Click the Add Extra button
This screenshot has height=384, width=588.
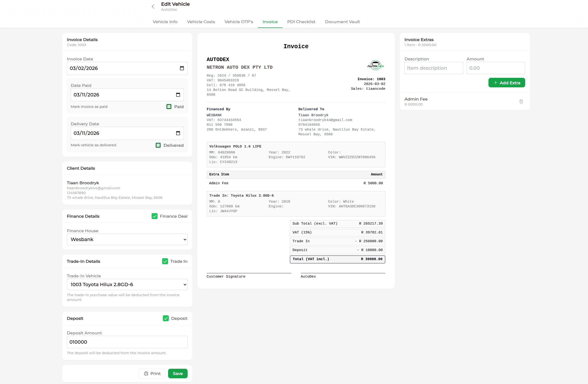(x=507, y=83)
